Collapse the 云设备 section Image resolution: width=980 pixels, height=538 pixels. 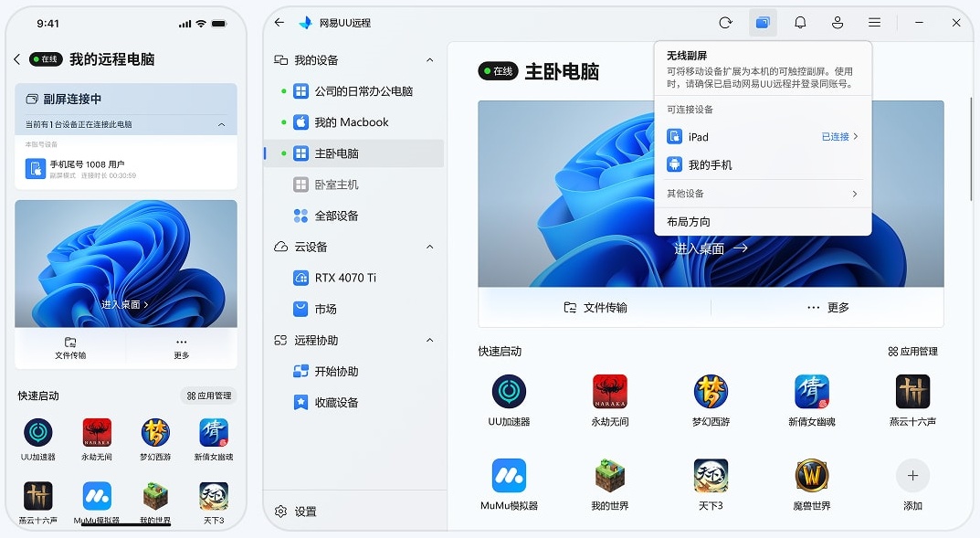pyautogui.click(x=429, y=247)
